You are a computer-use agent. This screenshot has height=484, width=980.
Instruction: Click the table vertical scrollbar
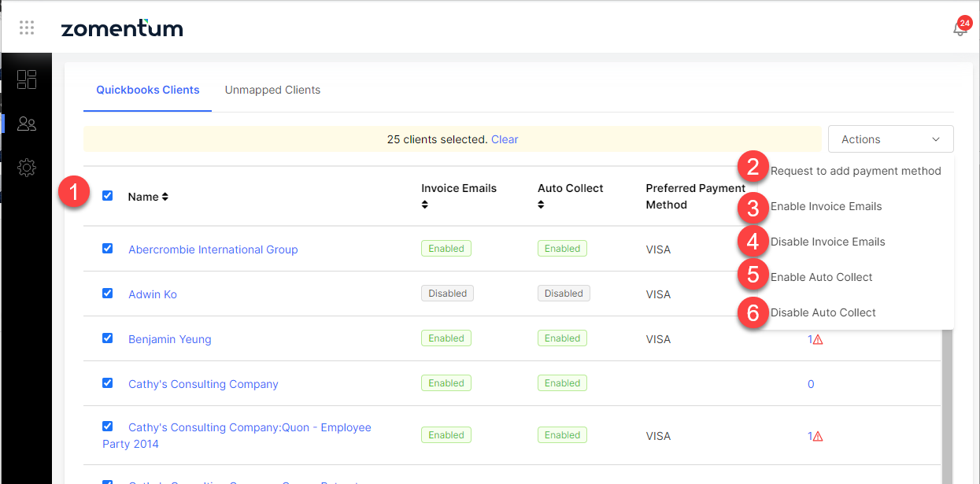tap(947, 405)
